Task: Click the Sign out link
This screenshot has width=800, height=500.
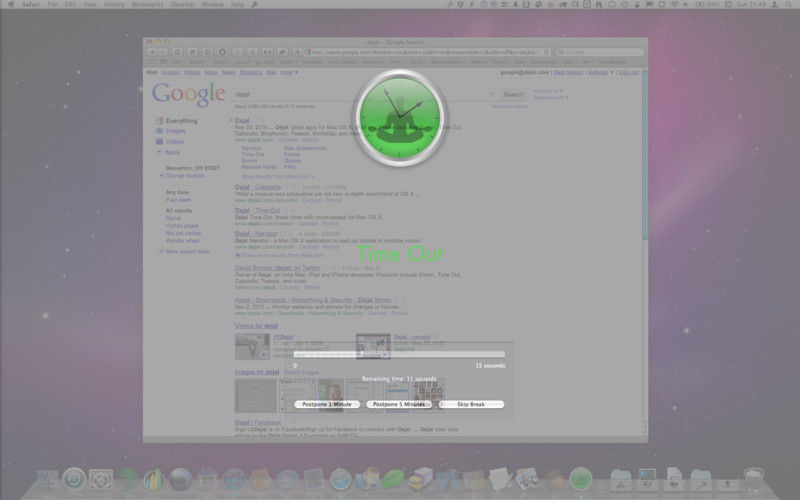Action: pyautogui.click(x=629, y=72)
